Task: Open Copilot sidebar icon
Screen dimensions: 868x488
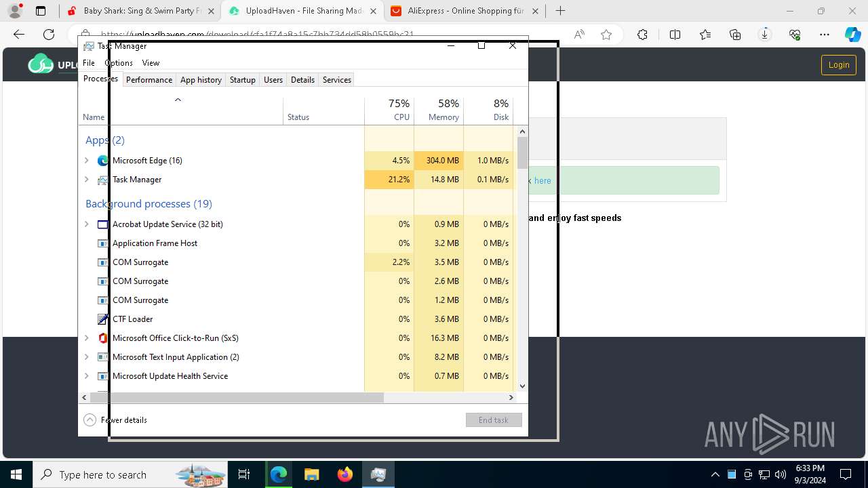Action: click(x=852, y=35)
